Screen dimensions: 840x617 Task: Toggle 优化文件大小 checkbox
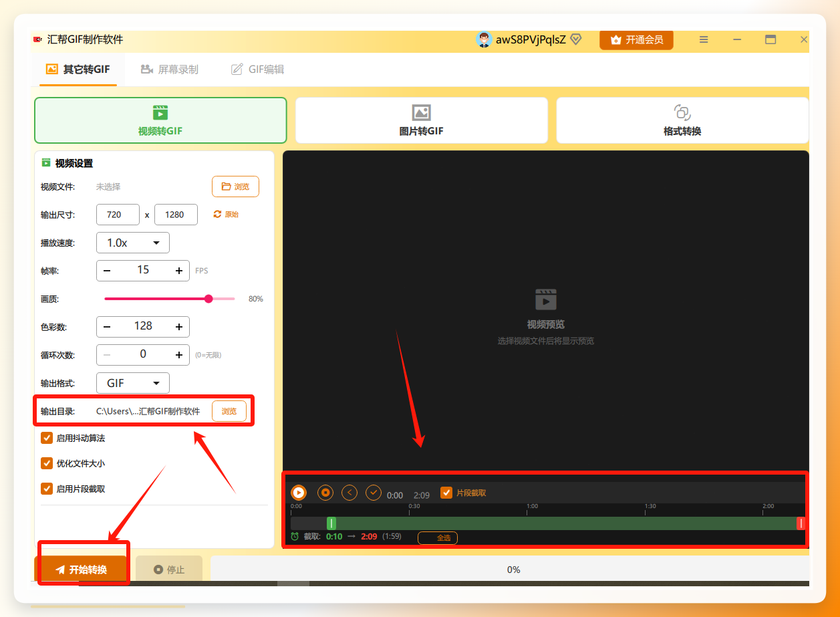point(47,463)
